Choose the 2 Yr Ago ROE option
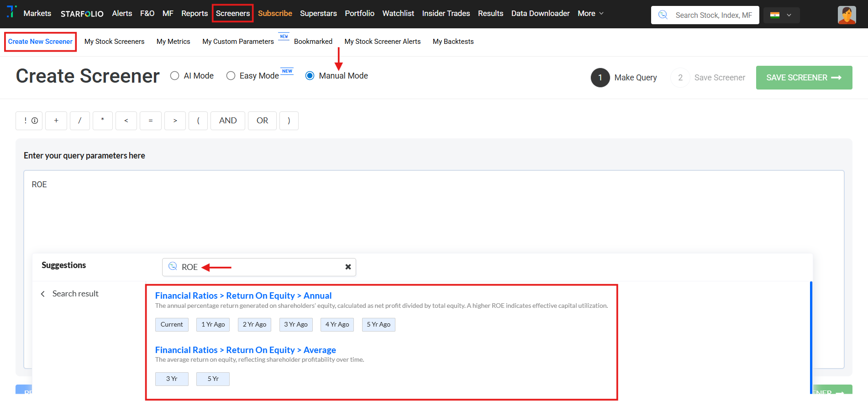This screenshot has height=401, width=868. (x=254, y=325)
